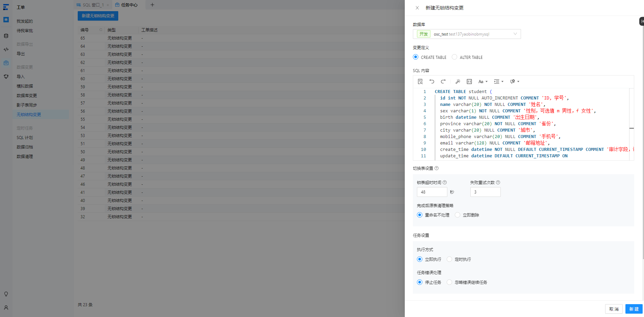Click the help icon beside 失败重试次数
The height and width of the screenshot is (317, 644).
click(498, 182)
